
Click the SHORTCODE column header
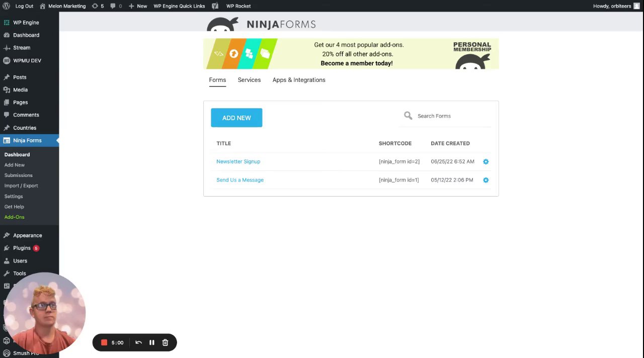(395, 143)
